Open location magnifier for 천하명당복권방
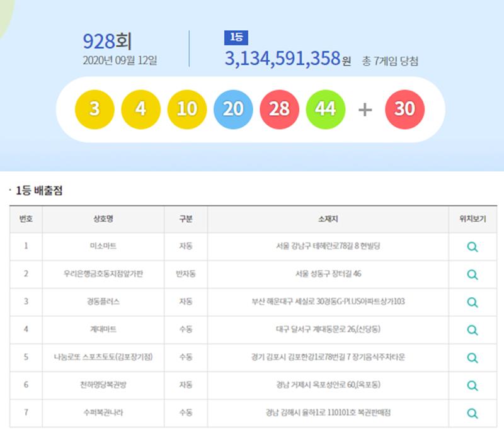Viewport: 504px width, 437px height. tap(472, 385)
